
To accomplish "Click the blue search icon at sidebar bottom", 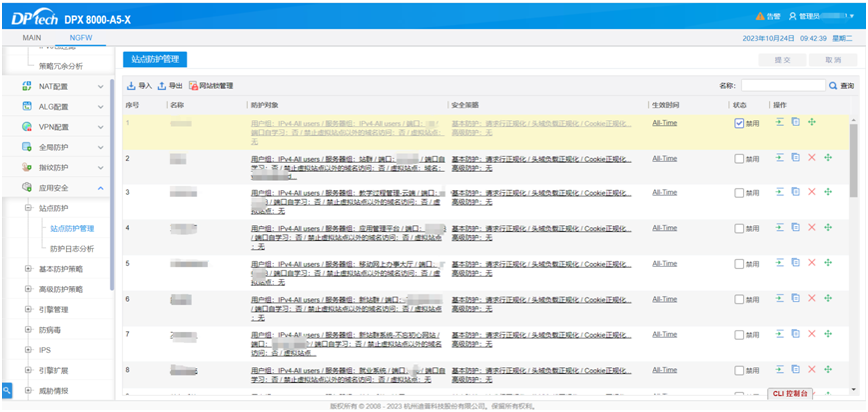I will (x=6, y=390).
